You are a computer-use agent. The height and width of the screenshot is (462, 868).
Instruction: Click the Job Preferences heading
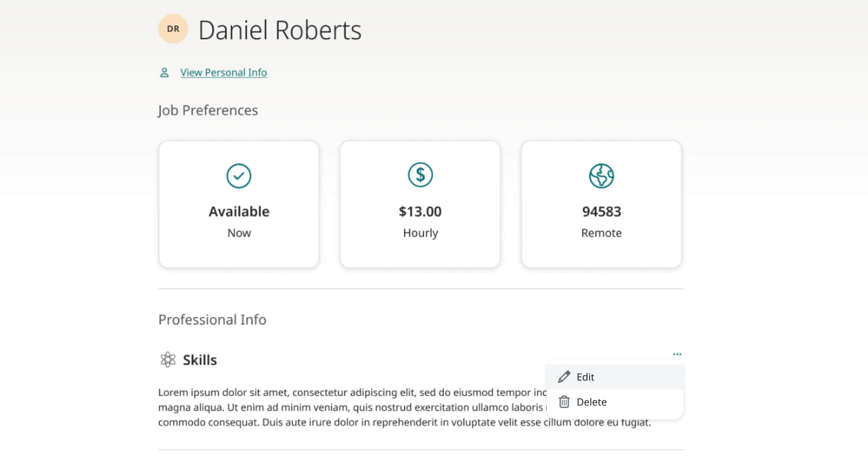tap(208, 110)
